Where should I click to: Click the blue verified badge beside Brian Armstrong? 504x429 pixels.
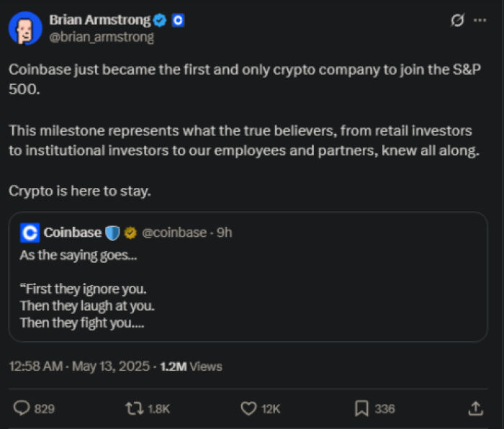[x=159, y=20]
